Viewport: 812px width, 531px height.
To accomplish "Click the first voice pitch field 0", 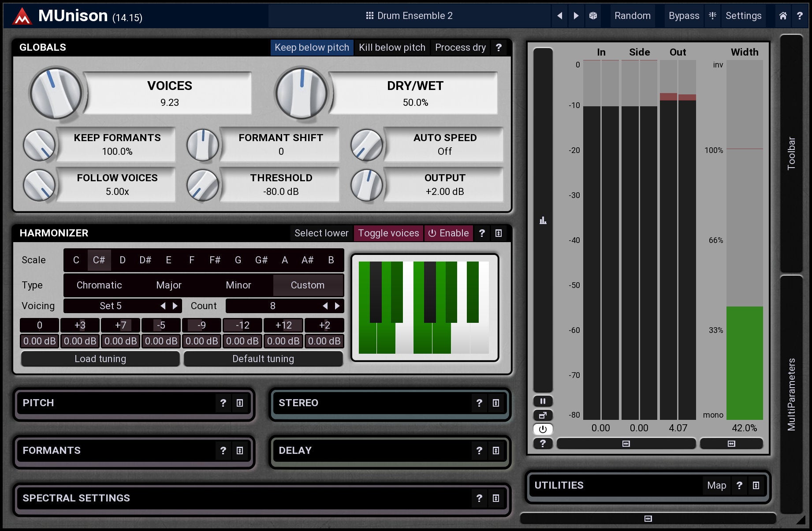I will tap(39, 325).
